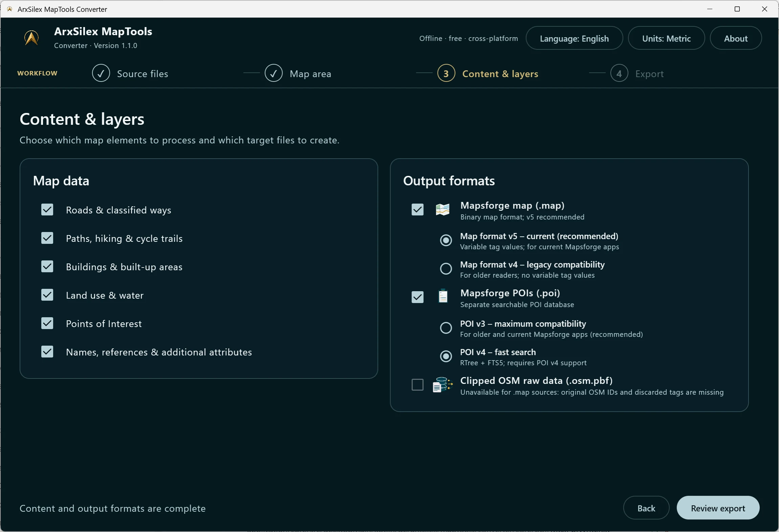The image size is (779, 532).
Task: Minimize the ArxSilex MapTools window
Action: pos(710,9)
